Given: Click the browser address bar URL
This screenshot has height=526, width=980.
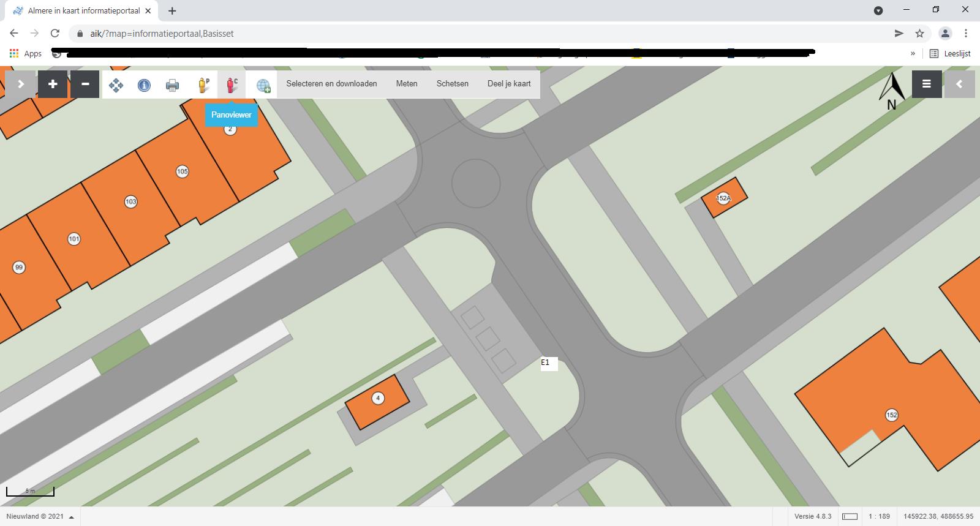Looking at the screenshot, I should coord(162,34).
